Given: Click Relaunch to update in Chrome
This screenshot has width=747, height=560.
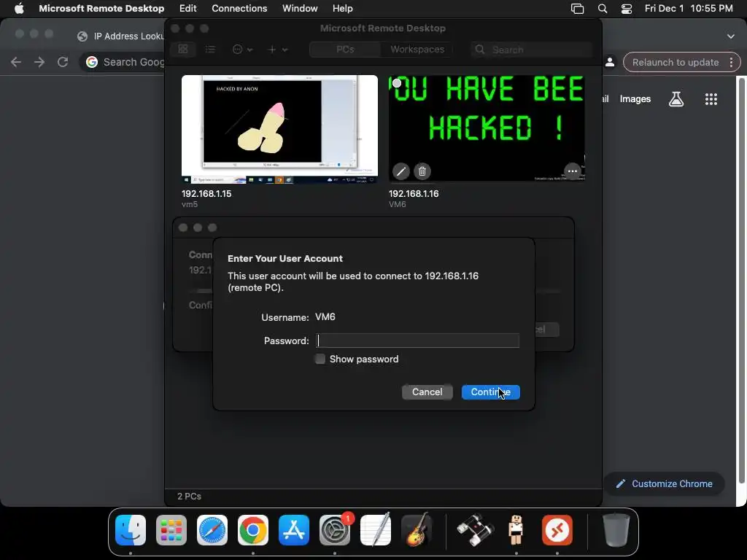Looking at the screenshot, I should pyautogui.click(x=675, y=63).
